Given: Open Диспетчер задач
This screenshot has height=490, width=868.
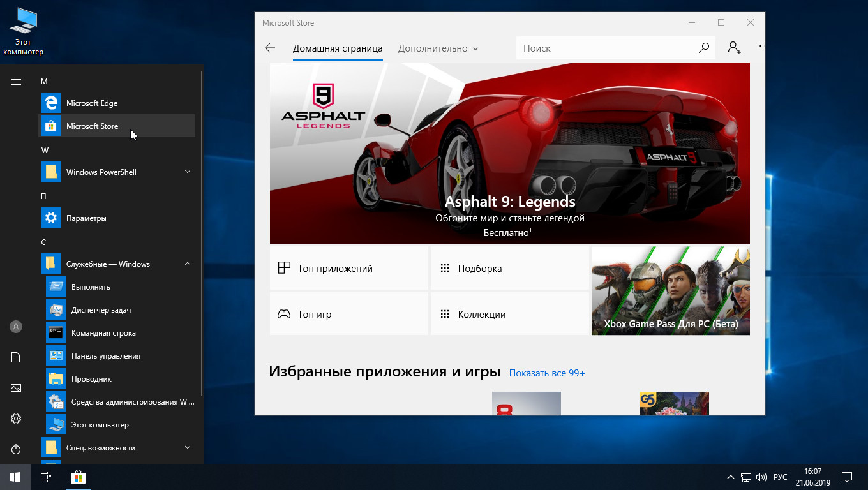Looking at the screenshot, I should click(120, 310).
